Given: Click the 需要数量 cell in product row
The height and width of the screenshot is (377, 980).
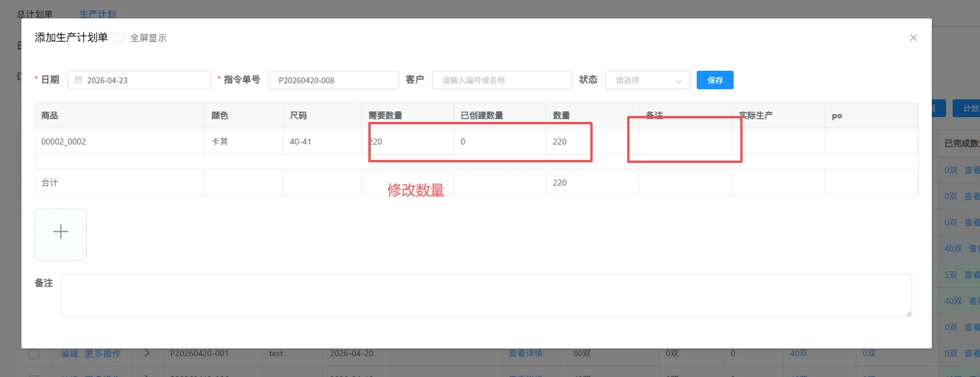Looking at the screenshot, I should point(407,142).
